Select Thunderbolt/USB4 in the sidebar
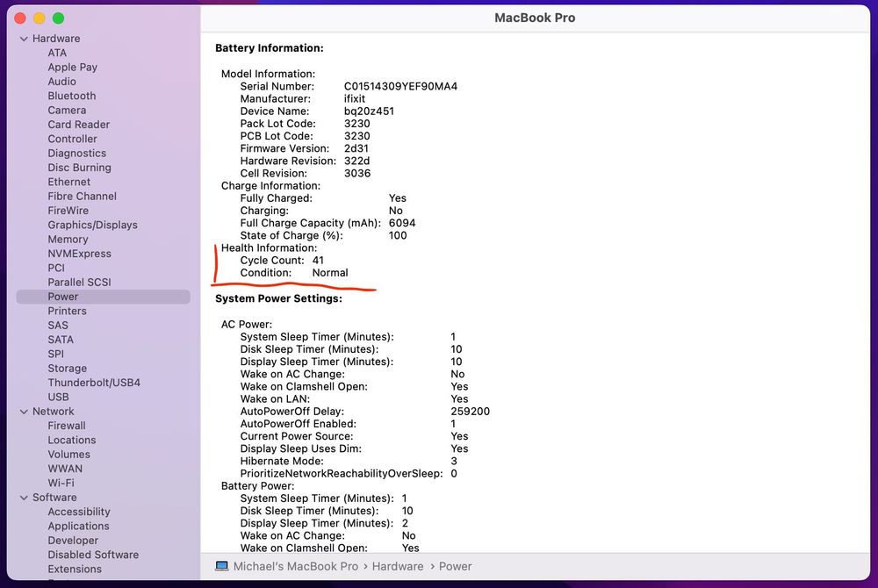This screenshot has width=878, height=588. (94, 383)
